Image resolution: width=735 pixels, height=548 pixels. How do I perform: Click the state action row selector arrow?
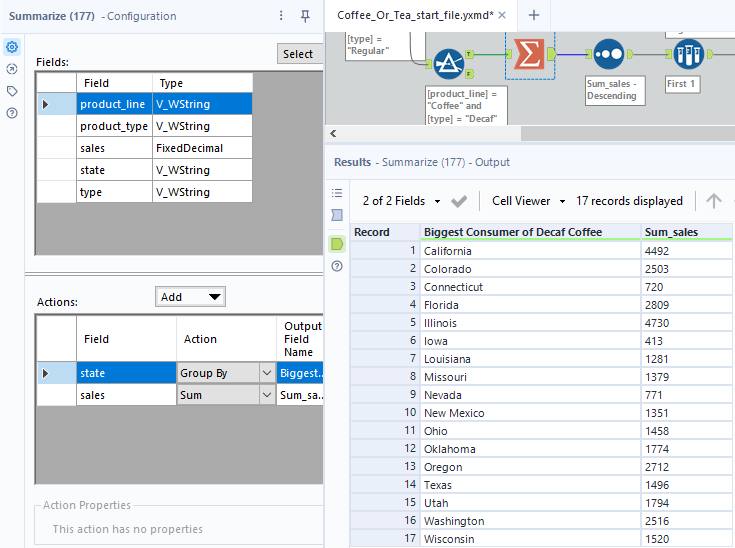click(x=45, y=373)
